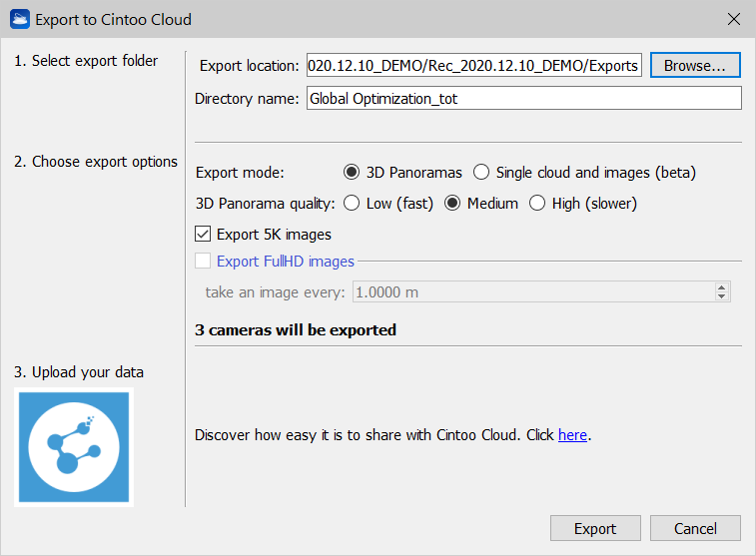Click the Export FullHD images label
756x556 pixels.
click(x=285, y=262)
